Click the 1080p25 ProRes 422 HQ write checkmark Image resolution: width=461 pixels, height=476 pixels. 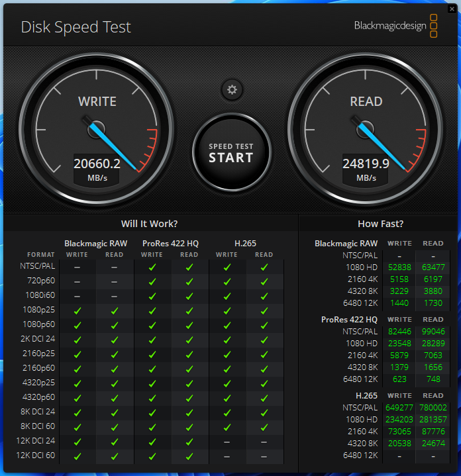(x=152, y=311)
